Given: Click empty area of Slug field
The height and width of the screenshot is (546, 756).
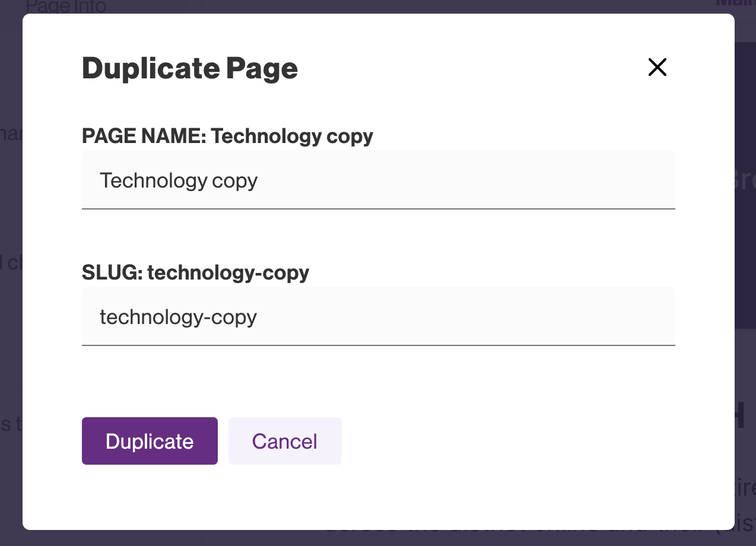Looking at the screenshot, I should click(475, 316).
